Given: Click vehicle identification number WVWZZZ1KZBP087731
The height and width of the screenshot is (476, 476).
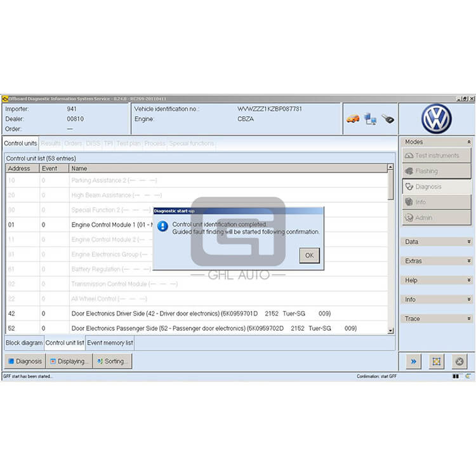Looking at the screenshot, I should tap(270, 109).
